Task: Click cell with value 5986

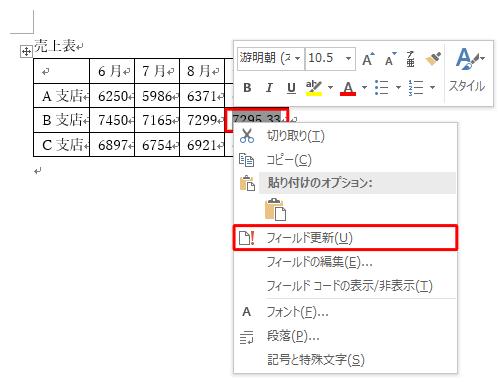Action: [x=157, y=96]
